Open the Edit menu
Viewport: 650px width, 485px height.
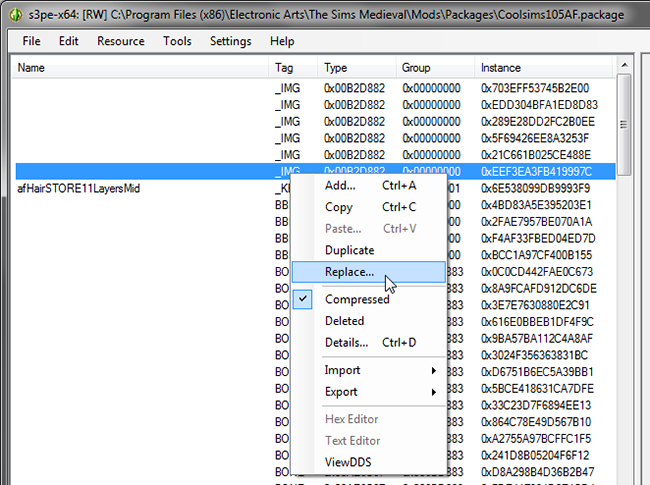(68, 41)
